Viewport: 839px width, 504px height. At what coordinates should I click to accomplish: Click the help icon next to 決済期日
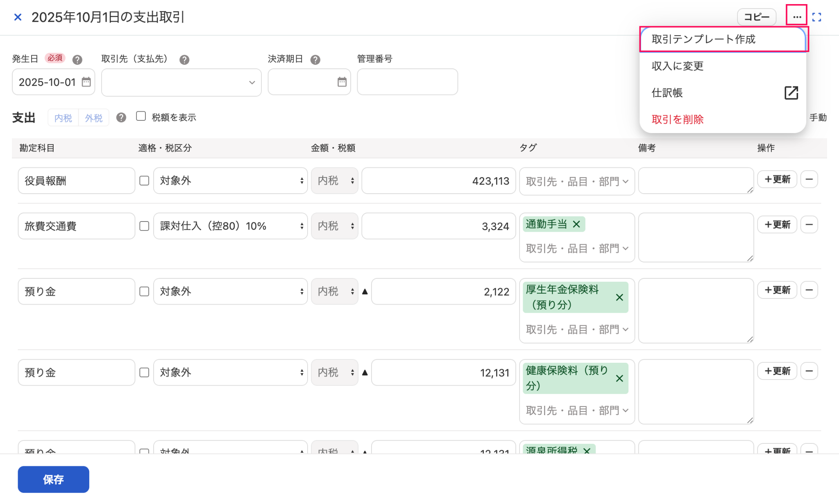[x=315, y=60]
